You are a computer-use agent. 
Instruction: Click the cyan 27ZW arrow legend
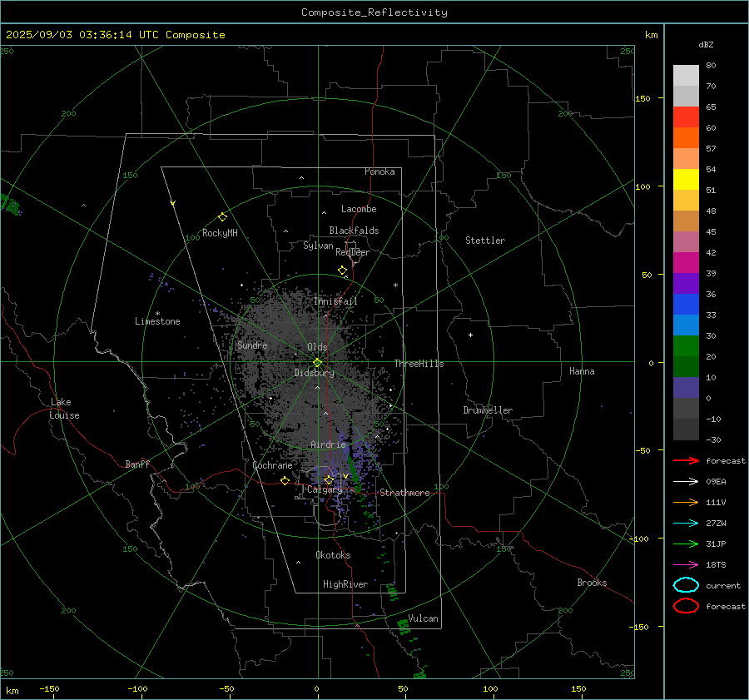[x=686, y=524]
